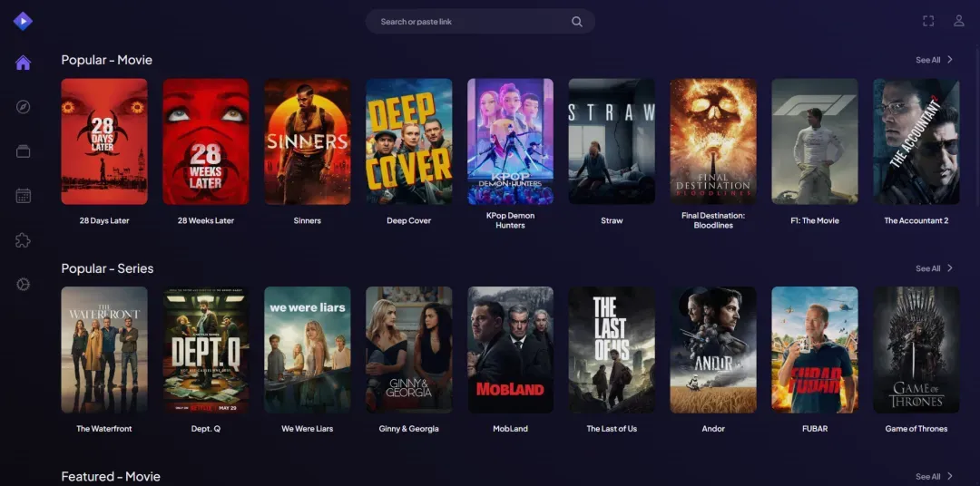The height and width of the screenshot is (486, 980).
Task: Open the Discover compass icon
Action: [x=23, y=107]
